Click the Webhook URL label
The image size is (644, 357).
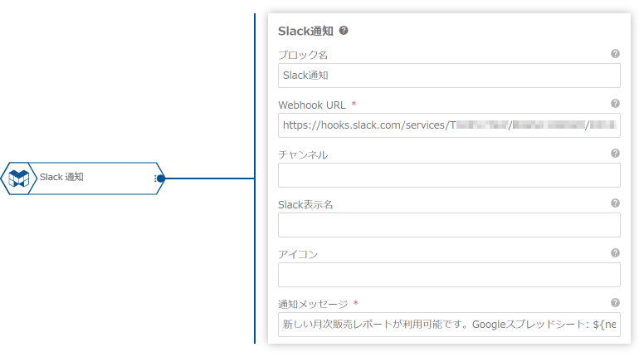pyautogui.click(x=312, y=105)
